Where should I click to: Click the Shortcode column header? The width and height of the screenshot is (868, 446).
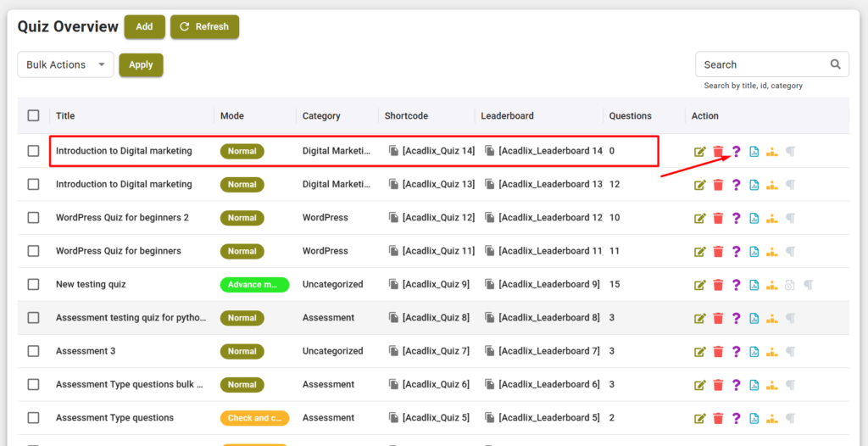coord(406,116)
